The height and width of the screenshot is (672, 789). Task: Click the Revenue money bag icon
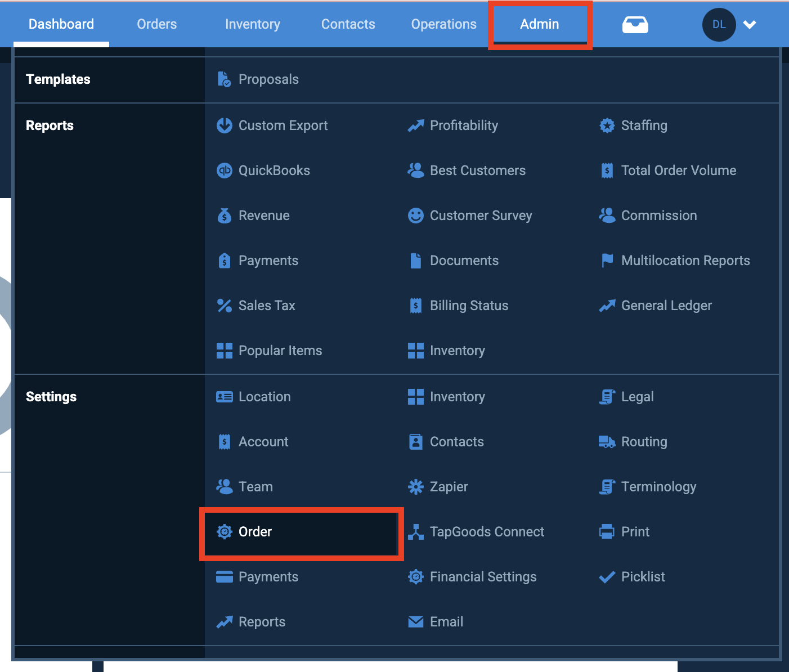click(x=225, y=216)
